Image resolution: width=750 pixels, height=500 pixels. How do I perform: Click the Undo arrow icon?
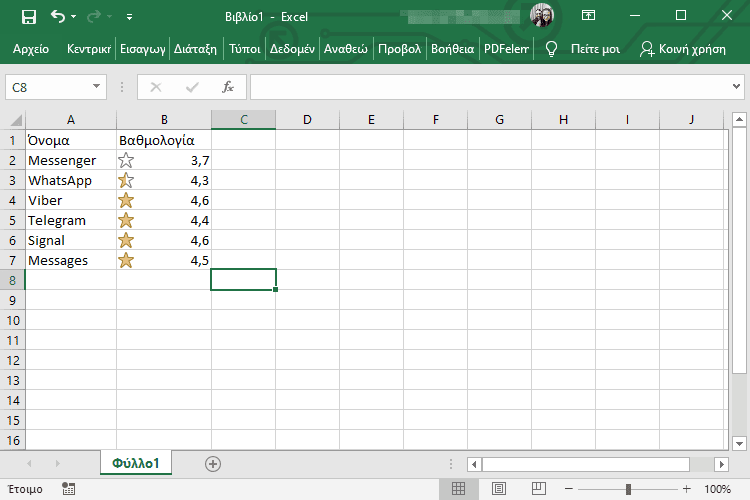[57, 17]
